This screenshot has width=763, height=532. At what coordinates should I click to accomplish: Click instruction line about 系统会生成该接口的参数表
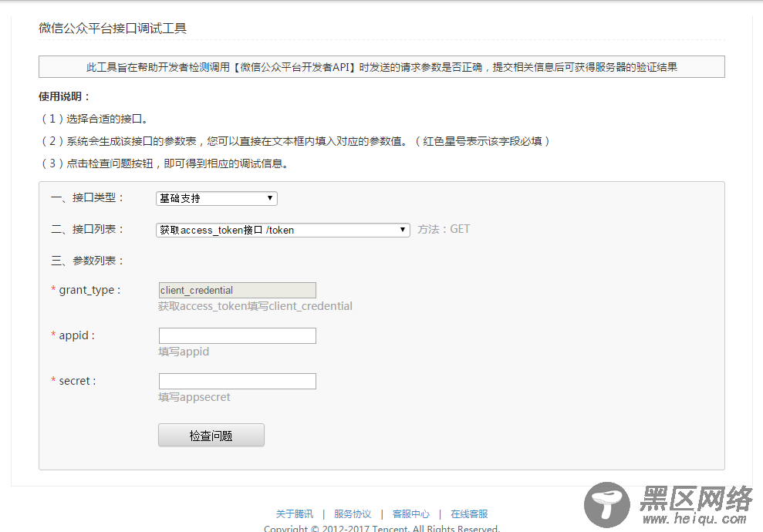[295, 141]
